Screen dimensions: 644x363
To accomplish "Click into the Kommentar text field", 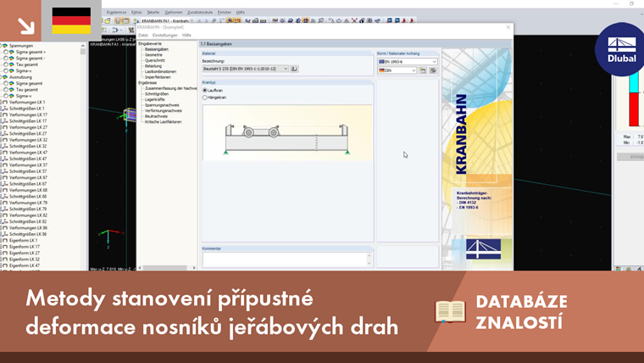I will pos(284,260).
